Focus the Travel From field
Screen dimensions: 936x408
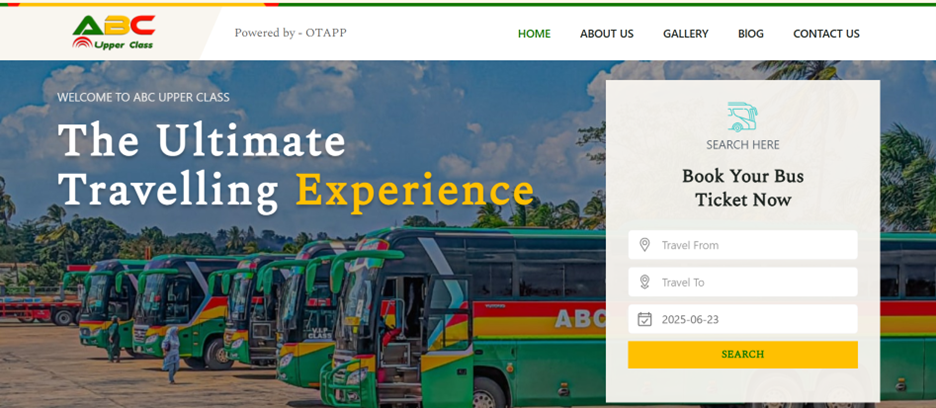[743, 245]
